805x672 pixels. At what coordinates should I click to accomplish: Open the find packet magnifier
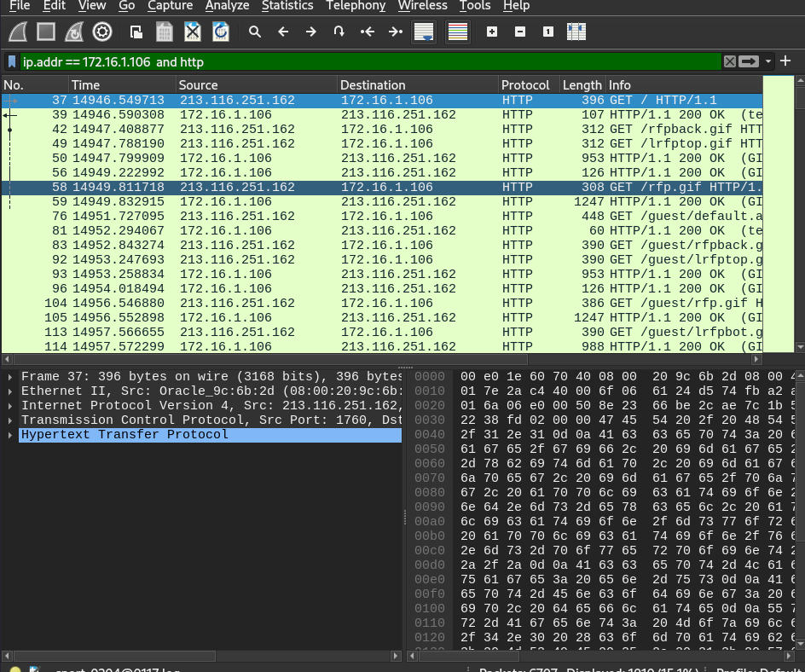255,32
